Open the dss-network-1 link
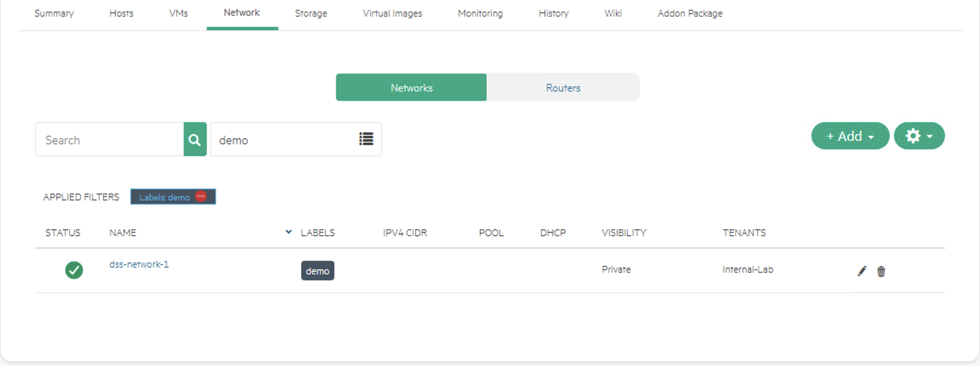The image size is (980, 366). [139, 264]
